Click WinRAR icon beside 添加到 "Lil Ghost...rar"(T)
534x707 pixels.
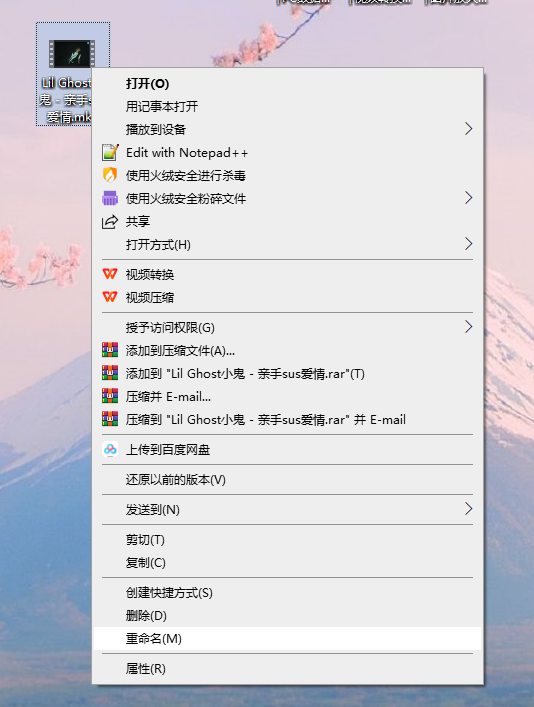click(110, 373)
